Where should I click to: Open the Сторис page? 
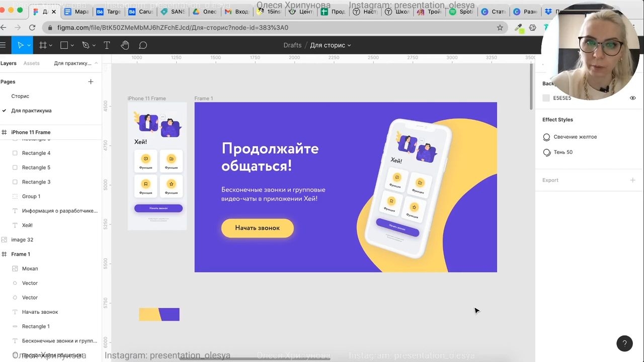coord(20,96)
